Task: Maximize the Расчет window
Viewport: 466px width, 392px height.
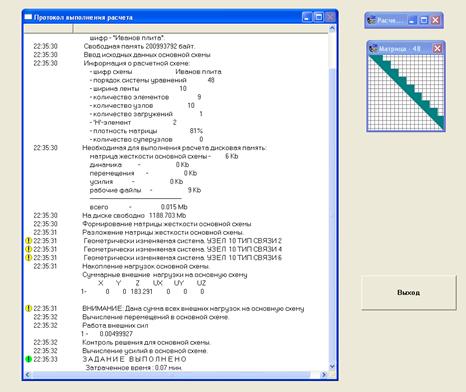Action: (424, 20)
